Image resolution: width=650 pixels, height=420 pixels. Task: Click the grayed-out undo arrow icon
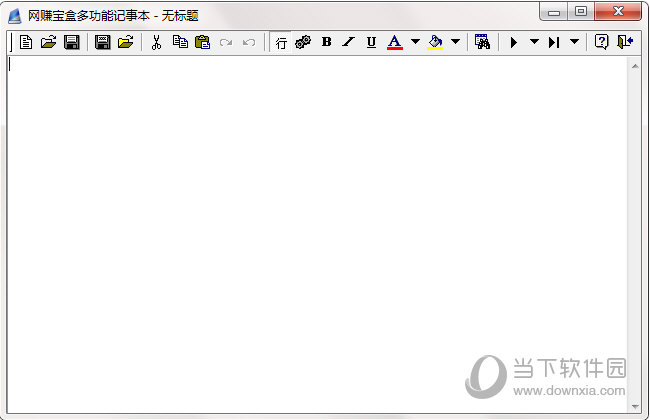click(x=249, y=42)
